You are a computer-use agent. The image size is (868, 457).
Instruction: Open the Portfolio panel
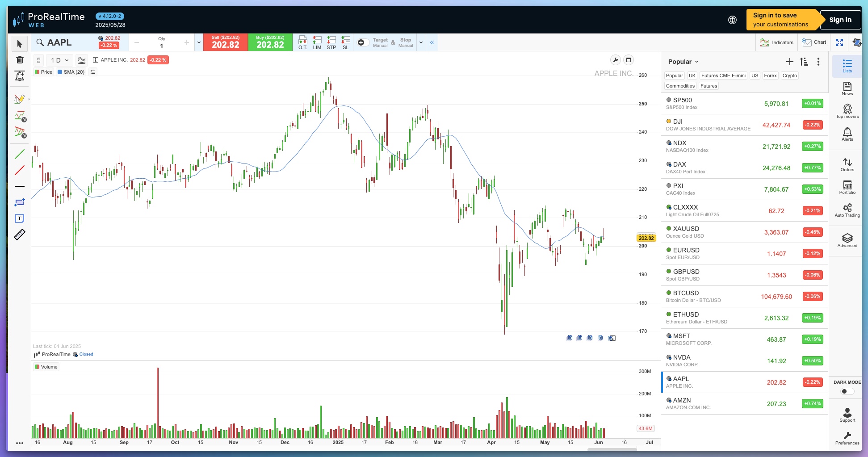pos(847,187)
